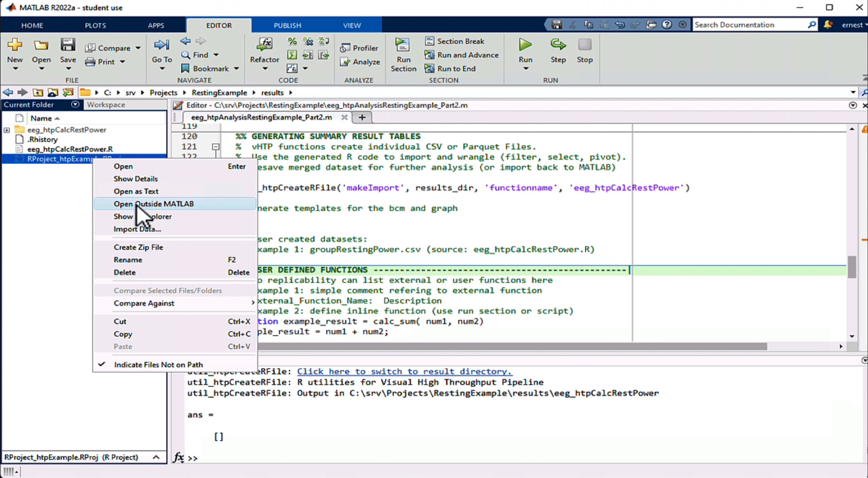Switch to the PUBLISH tab
868x478 pixels.
click(287, 25)
